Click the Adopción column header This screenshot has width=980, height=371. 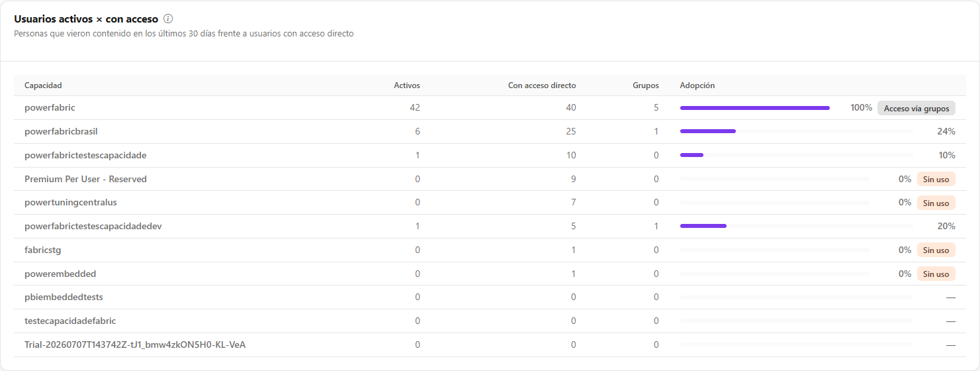[x=697, y=85]
